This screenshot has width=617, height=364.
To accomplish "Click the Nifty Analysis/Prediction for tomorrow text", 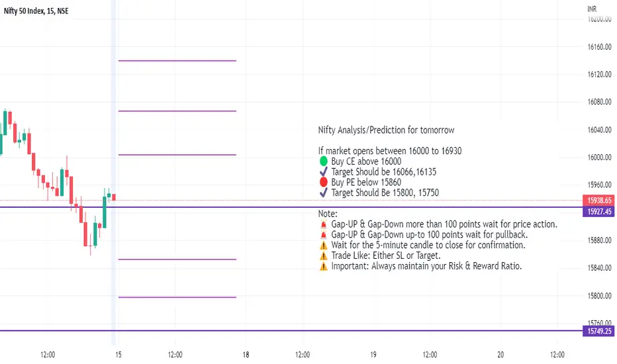I will (x=386, y=130).
